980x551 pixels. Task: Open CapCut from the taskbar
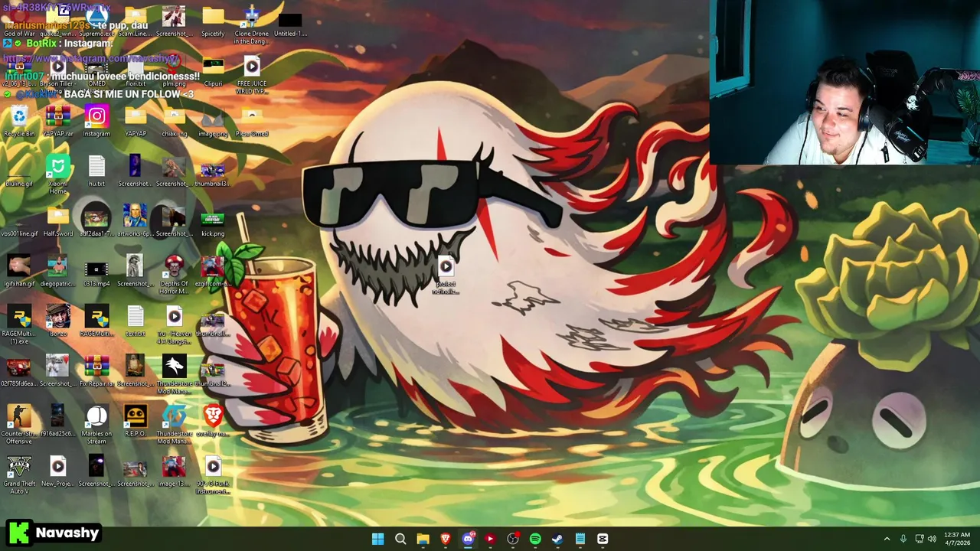point(603,539)
